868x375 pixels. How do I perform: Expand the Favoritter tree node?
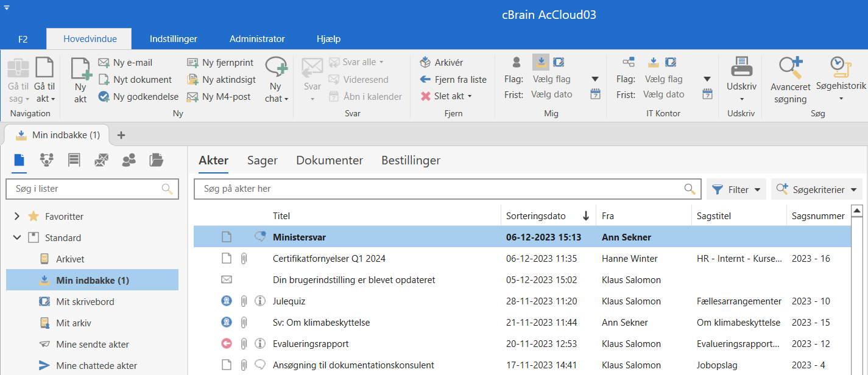pos(17,216)
